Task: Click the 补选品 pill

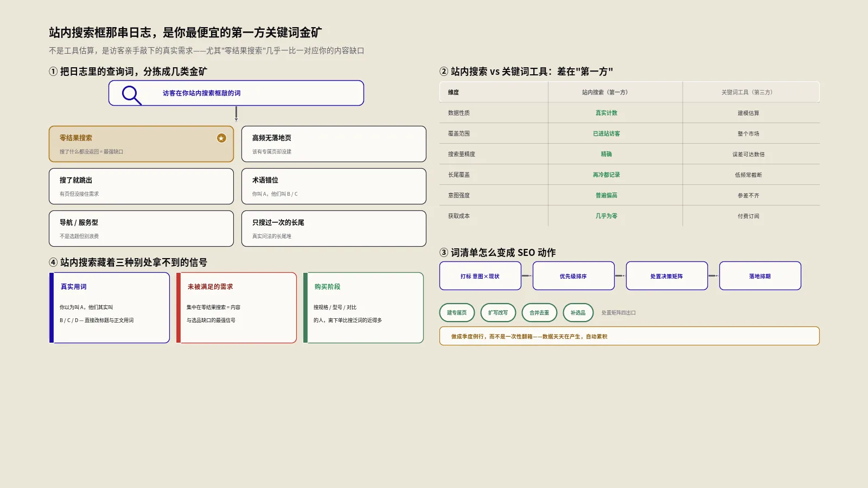Action: 578,313
